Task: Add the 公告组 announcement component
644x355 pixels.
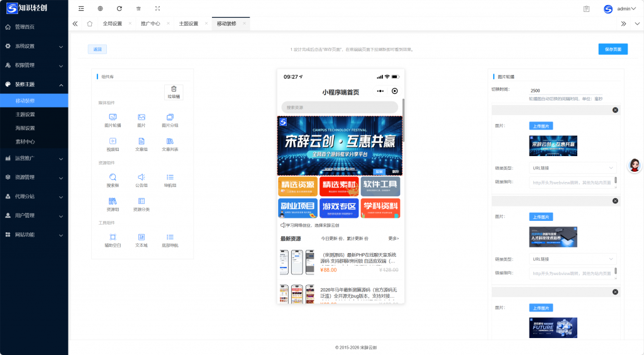Action: [142, 181]
